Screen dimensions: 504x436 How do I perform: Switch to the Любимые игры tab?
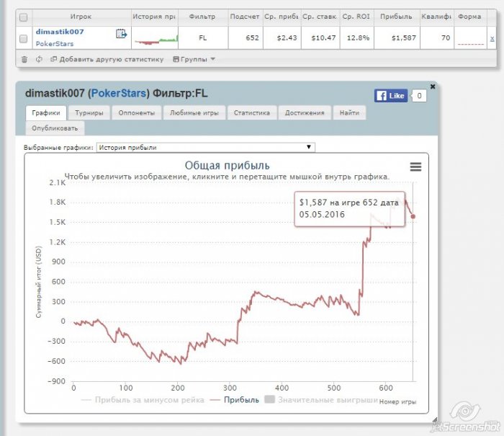[x=194, y=113]
